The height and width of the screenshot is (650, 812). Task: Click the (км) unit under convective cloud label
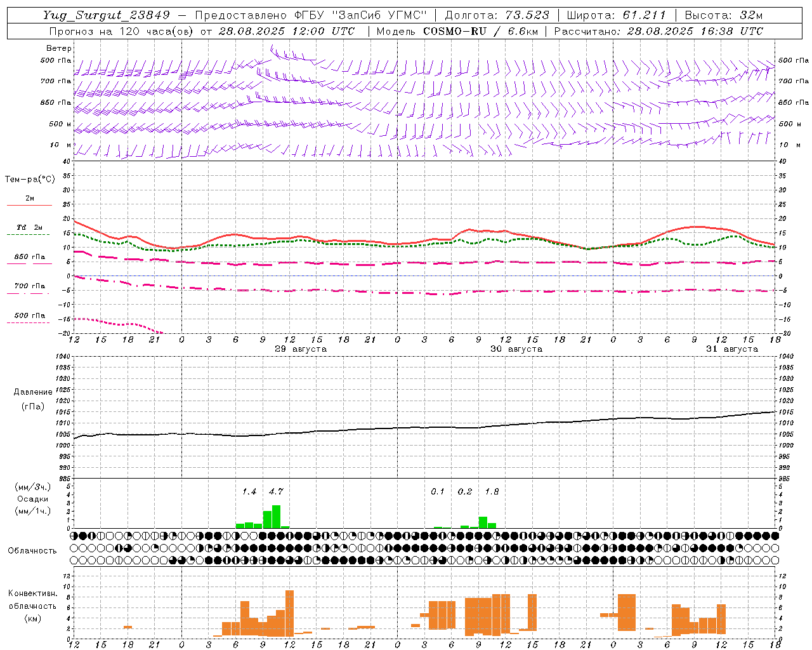[x=32, y=618]
